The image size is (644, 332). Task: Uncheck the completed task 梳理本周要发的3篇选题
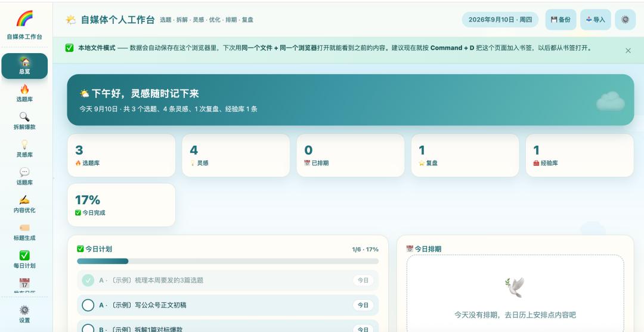[88, 280]
